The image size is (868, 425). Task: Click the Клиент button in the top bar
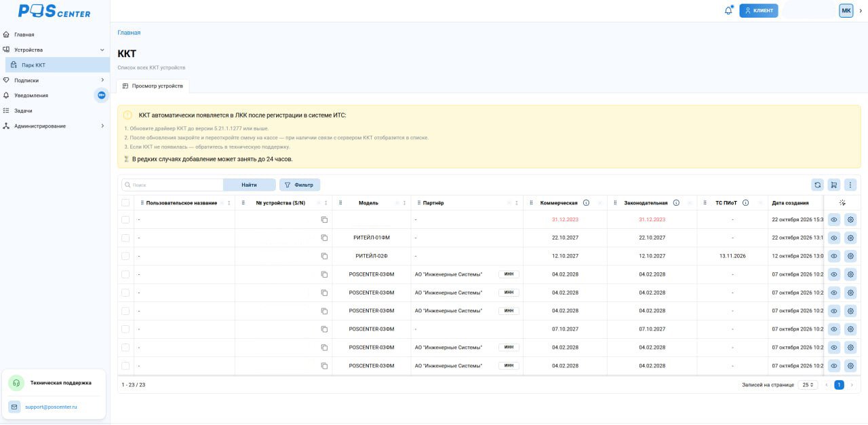[759, 11]
